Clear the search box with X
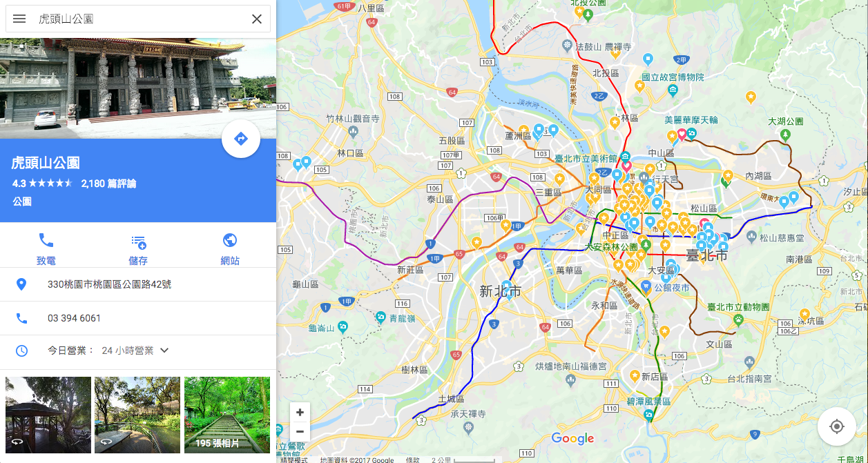Viewport: 868px width, 463px height. 257,19
